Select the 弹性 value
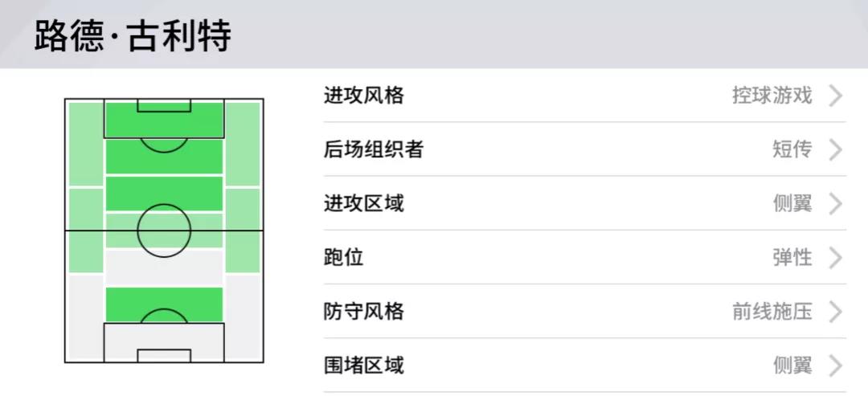868x396 pixels. click(792, 258)
